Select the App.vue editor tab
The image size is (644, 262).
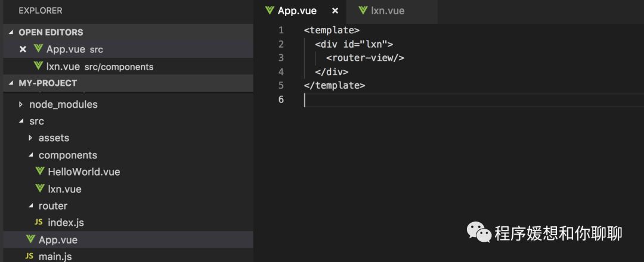point(297,11)
